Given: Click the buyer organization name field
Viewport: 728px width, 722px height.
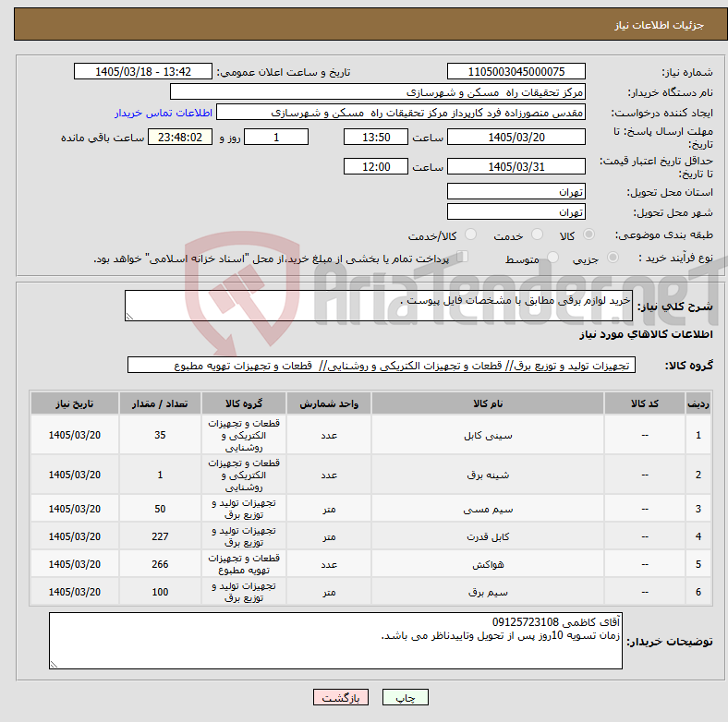Looking at the screenshot, I should [378, 92].
